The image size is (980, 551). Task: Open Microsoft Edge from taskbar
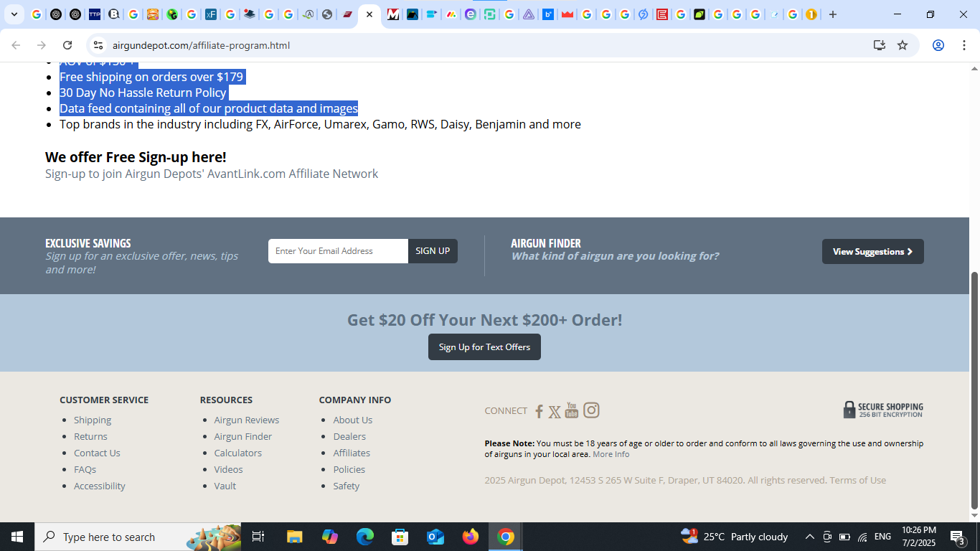[x=365, y=537]
